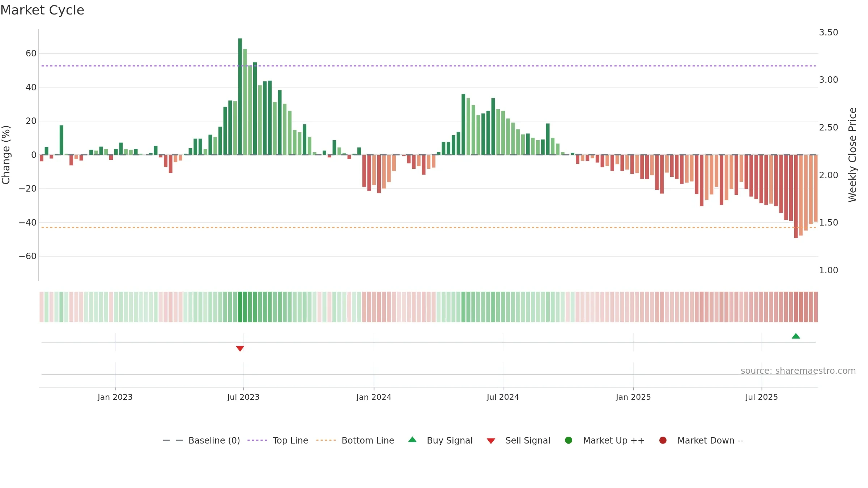Viewport: 868px width, 488px height.
Task: Select the Jan 2025 axis label
Action: (633, 397)
